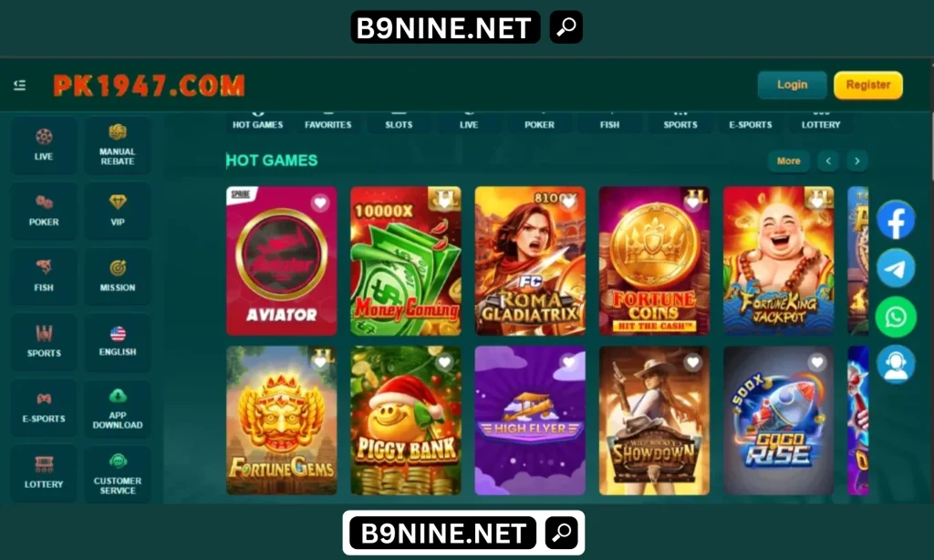Switch to the E-Sports tab
The width and height of the screenshot is (934, 560).
pyautogui.click(x=751, y=122)
